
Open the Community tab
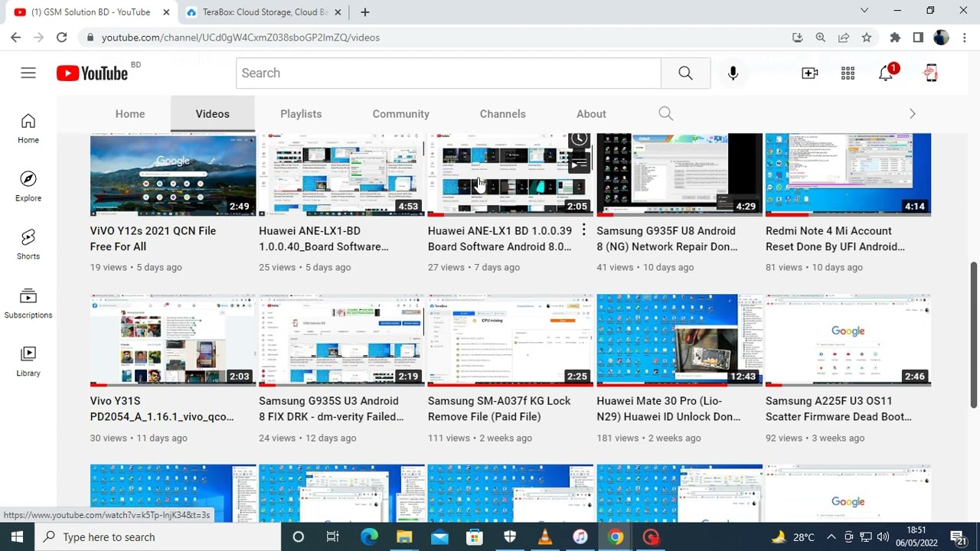pos(400,113)
